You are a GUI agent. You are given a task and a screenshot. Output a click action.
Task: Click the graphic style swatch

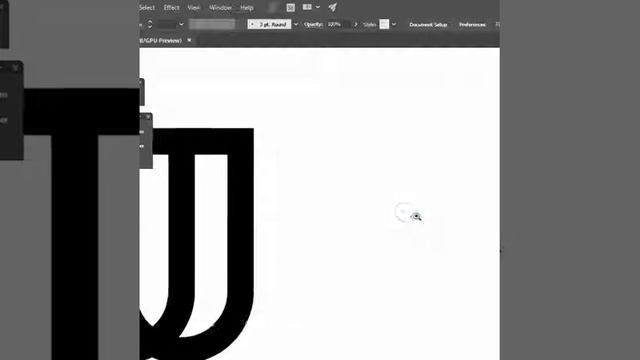(384, 24)
